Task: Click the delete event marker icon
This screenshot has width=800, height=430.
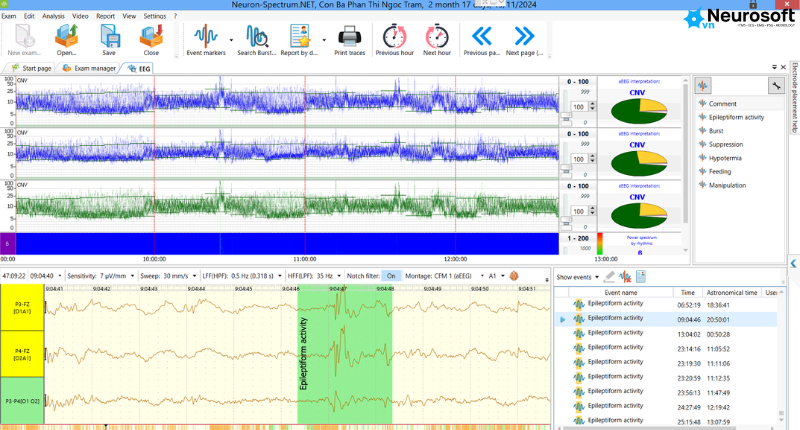Action: click(x=625, y=277)
